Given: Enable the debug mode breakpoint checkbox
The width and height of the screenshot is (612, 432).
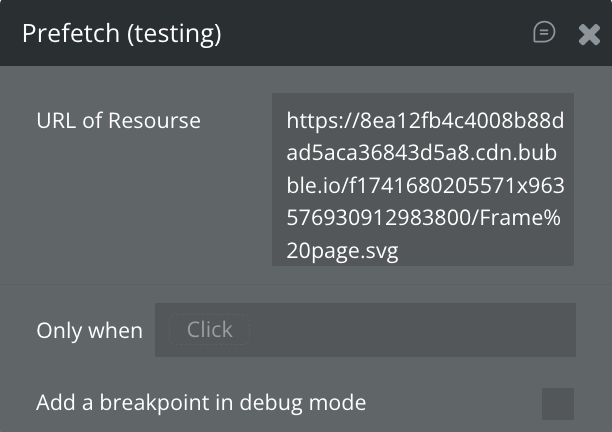Looking at the screenshot, I should tap(558, 404).
